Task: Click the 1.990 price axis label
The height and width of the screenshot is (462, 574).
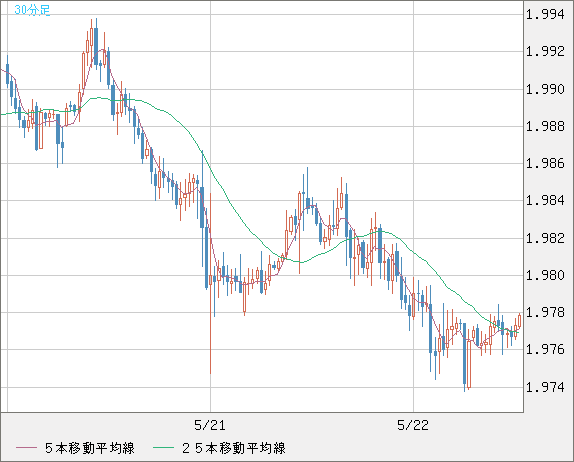Action: click(545, 89)
